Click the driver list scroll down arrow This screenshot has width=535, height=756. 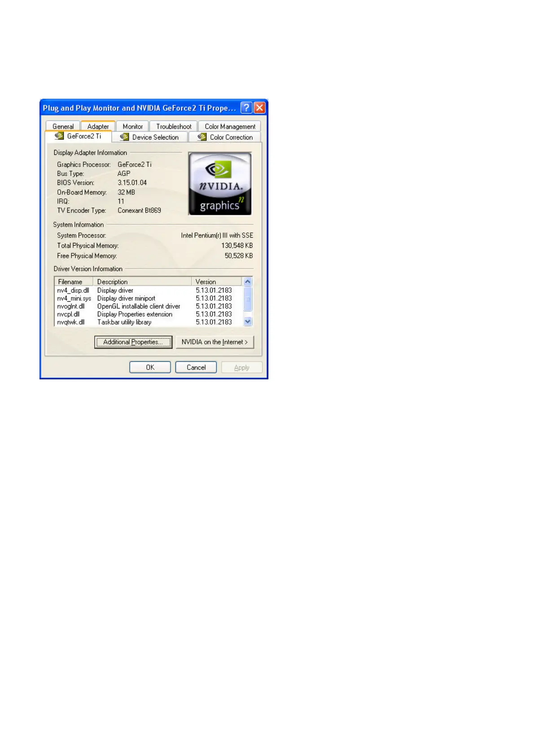click(x=247, y=321)
